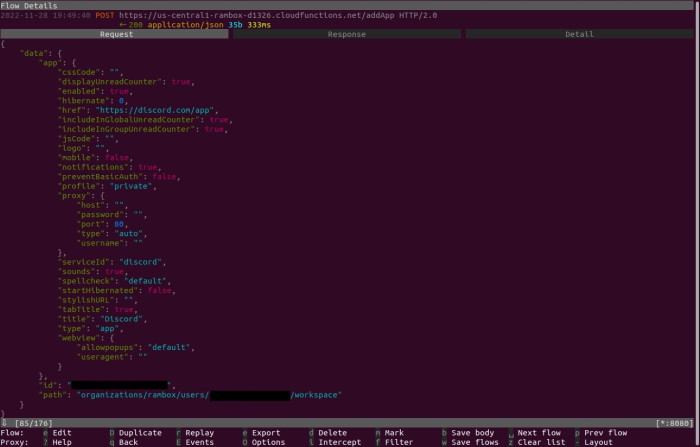This screenshot has width=700, height=447.
Task: Open the Response tab
Action: click(x=347, y=34)
